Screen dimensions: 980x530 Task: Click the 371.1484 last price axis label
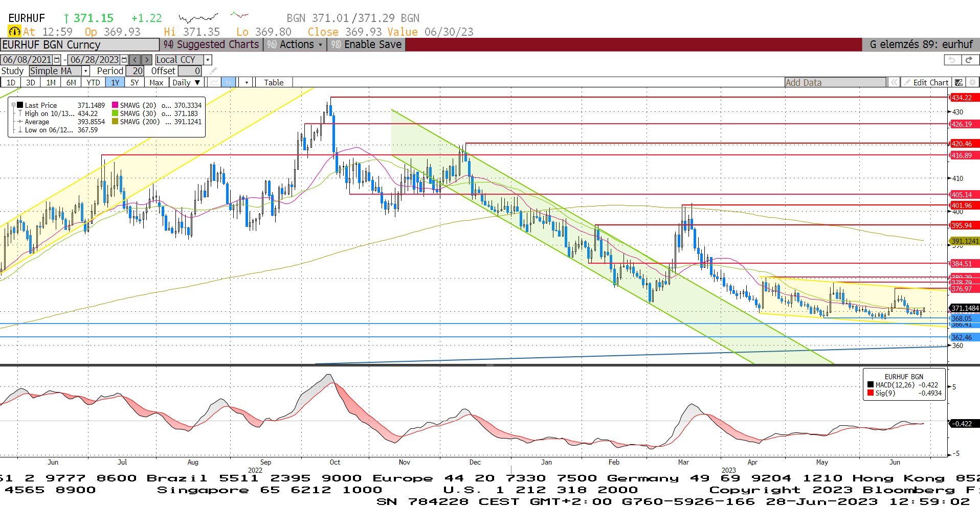point(965,308)
